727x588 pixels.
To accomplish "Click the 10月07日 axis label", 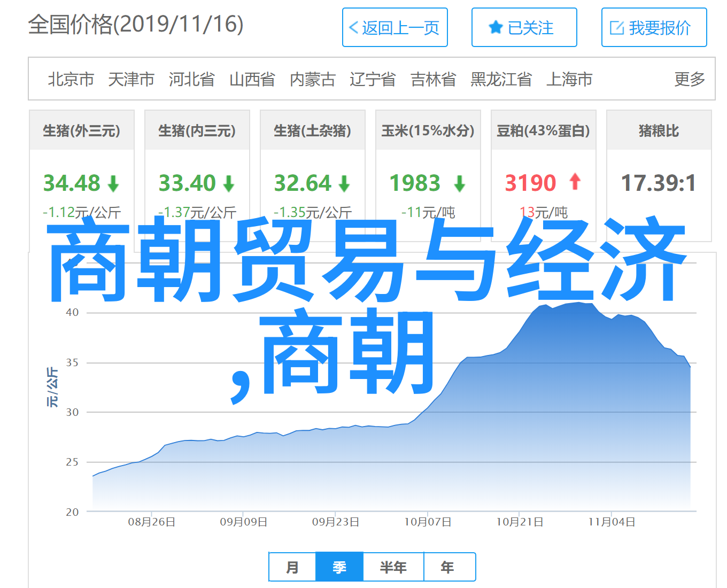I will 428,522.
